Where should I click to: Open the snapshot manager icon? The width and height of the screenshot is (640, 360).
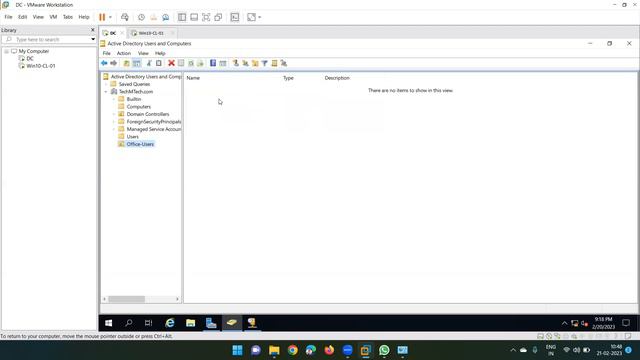pyautogui.click(x=166, y=17)
